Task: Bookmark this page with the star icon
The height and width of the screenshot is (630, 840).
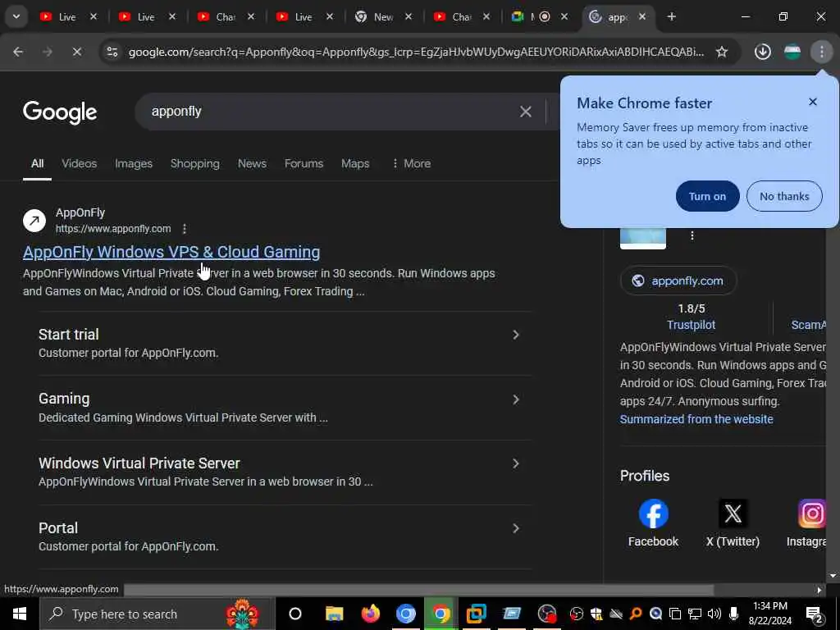Action: point(722,52)
